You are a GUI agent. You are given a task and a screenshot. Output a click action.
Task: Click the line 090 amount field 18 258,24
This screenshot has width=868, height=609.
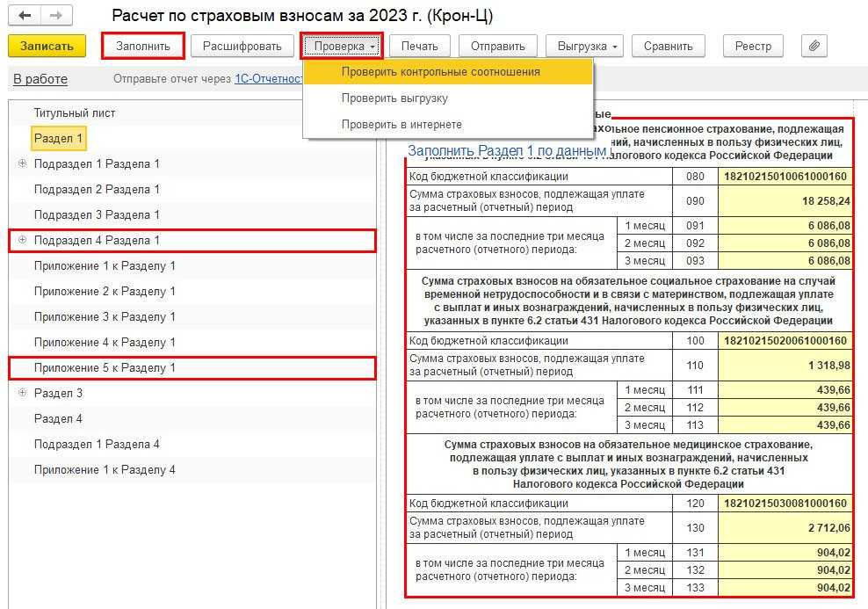click(x=785, y=200)
